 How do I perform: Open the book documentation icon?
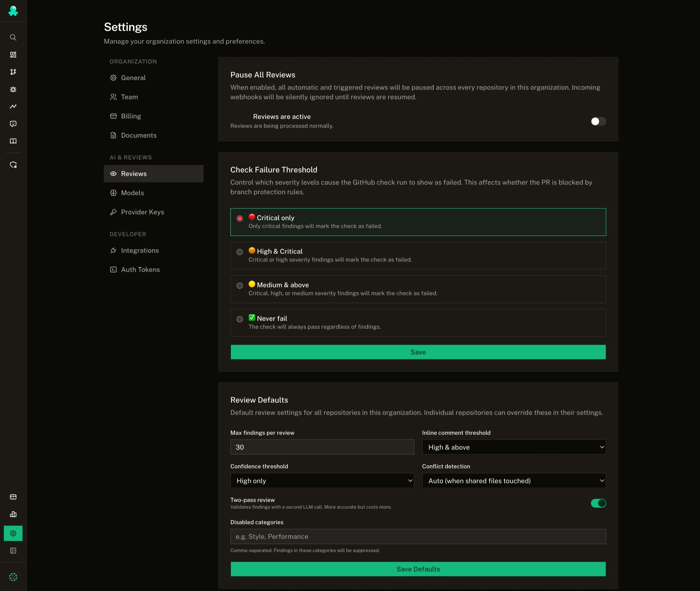click(x=13, y=141)
